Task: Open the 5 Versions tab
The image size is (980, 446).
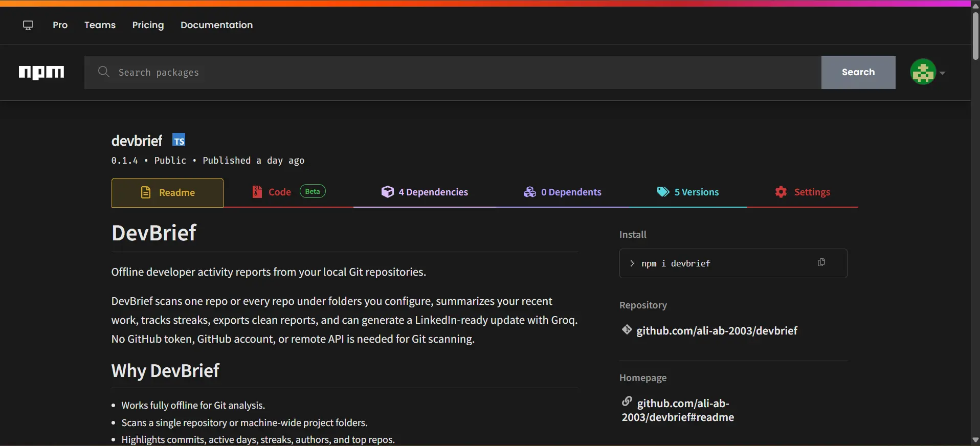Action: [x=688, y=192]
